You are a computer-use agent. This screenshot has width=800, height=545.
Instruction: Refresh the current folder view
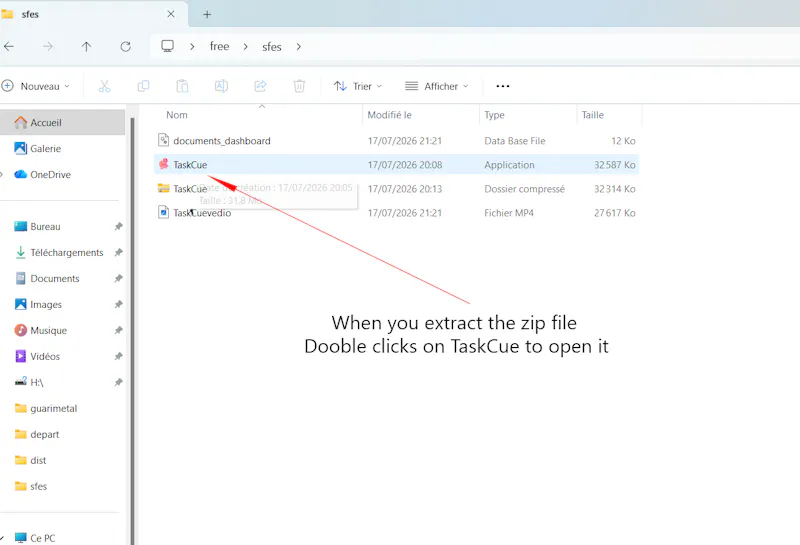click(126, 46)
